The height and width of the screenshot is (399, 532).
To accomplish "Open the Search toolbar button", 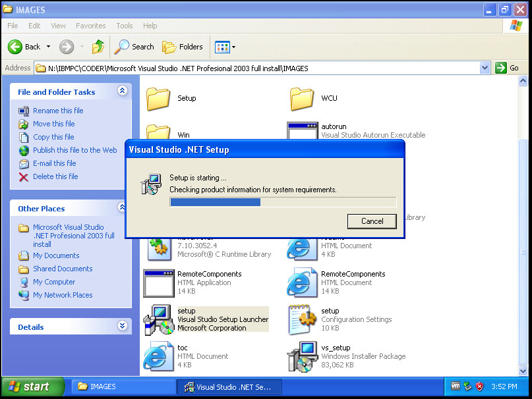I will point(134,47).
